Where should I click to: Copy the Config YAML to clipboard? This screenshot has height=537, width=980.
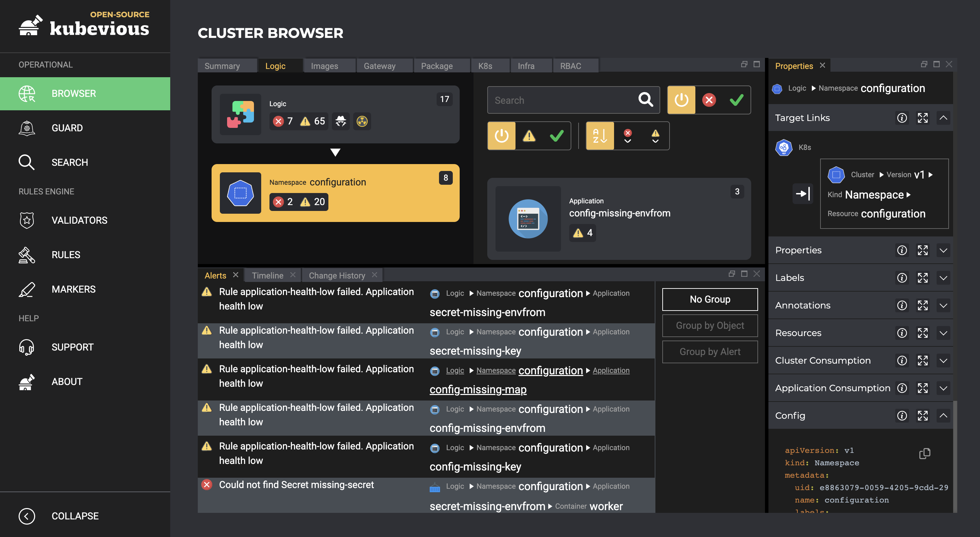pos(925,454)
